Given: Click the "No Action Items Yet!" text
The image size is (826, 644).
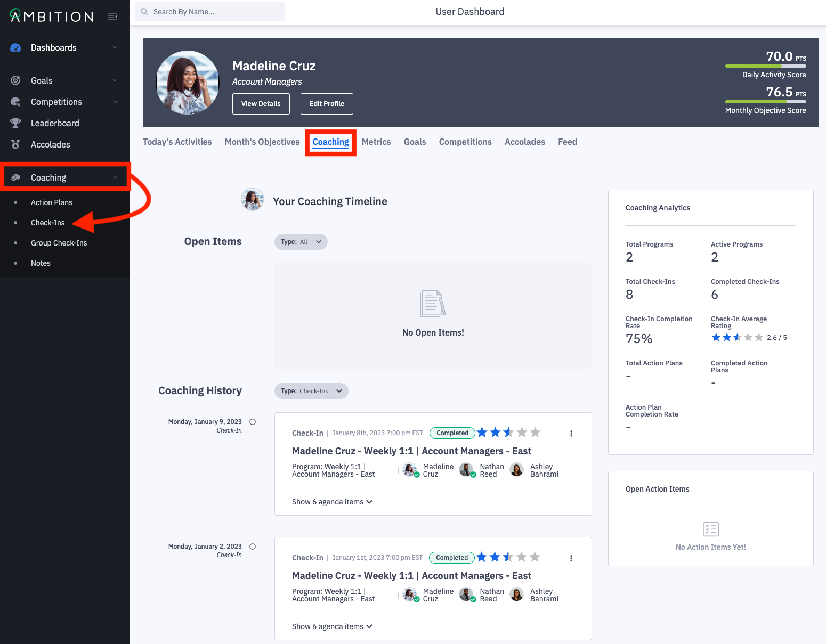Looking at the screenshot, I should pyautogui.click(x=711, y=547).
